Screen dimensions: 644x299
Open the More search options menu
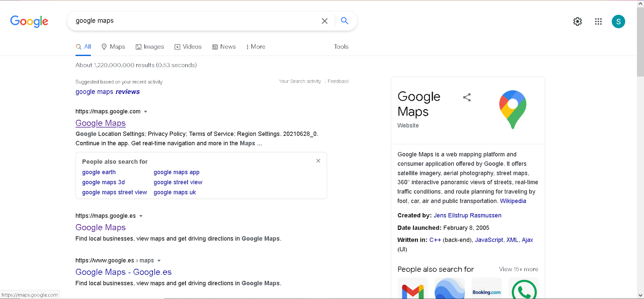256,47
